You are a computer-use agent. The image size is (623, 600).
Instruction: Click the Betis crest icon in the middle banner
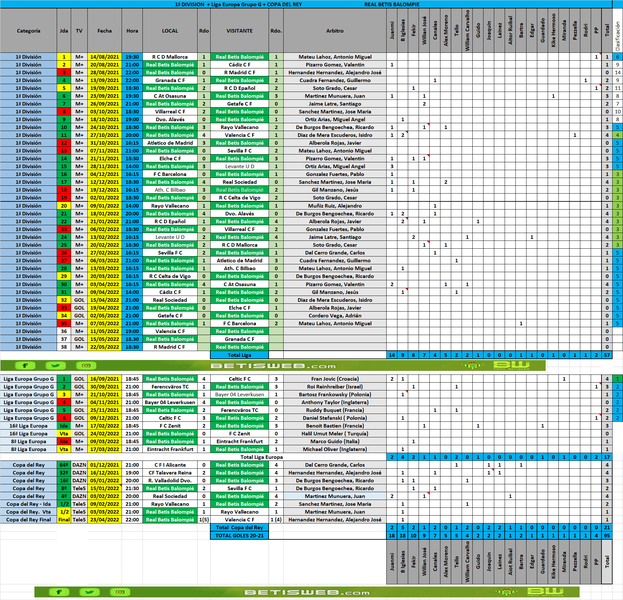pyautogui.click(x=472, y=366)
